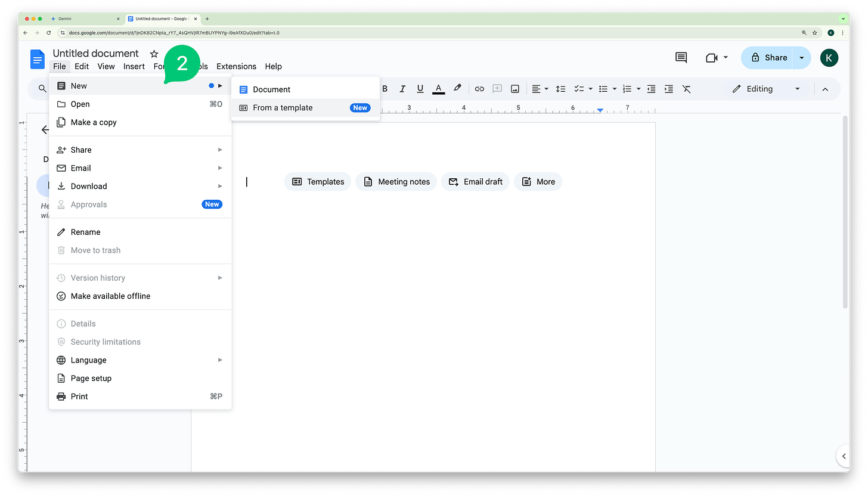This screenshot has height=496, width=868.
Task: Click the checklist icon
Action: click(x=578, y=89)
